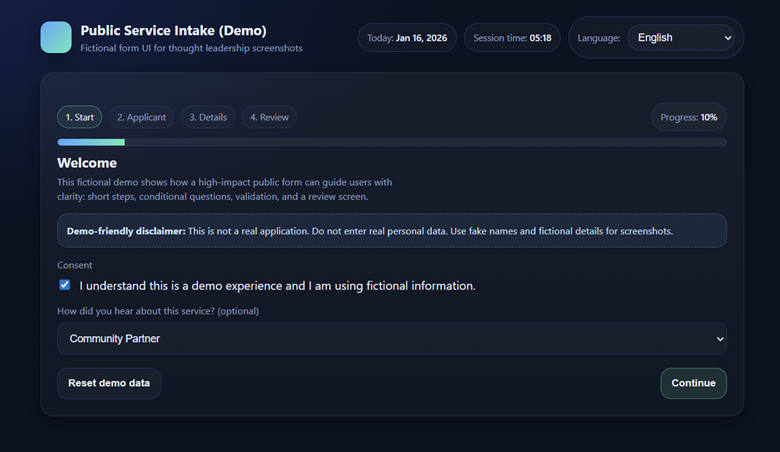780x452 pixels.
Task: Go to the 1. Start step
Action: tap(80, 117)
